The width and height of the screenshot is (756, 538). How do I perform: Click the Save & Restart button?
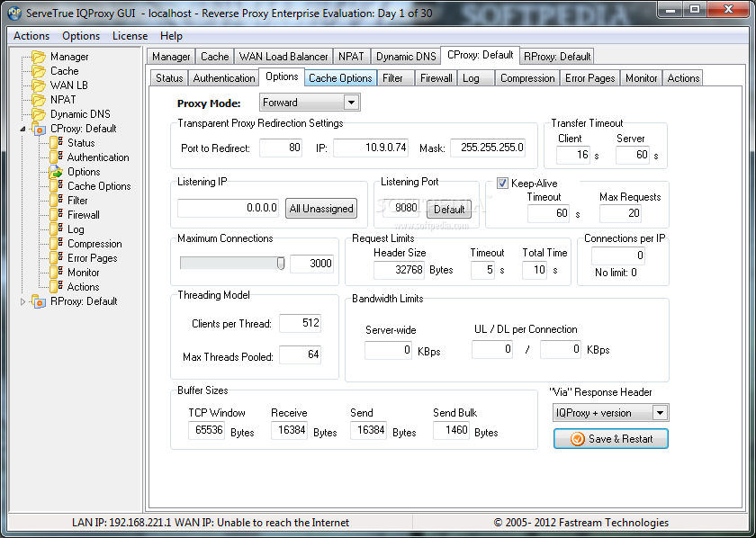pos(611,439)
